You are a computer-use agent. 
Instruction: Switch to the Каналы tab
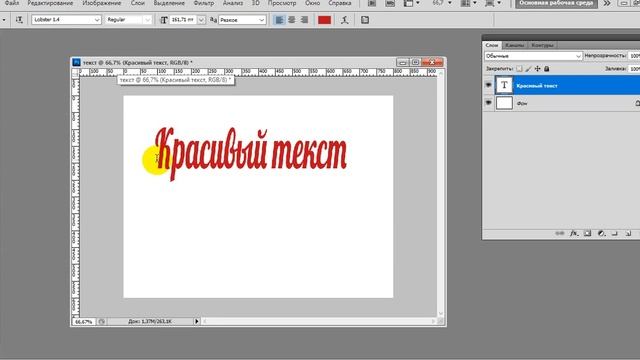(514, 45)
